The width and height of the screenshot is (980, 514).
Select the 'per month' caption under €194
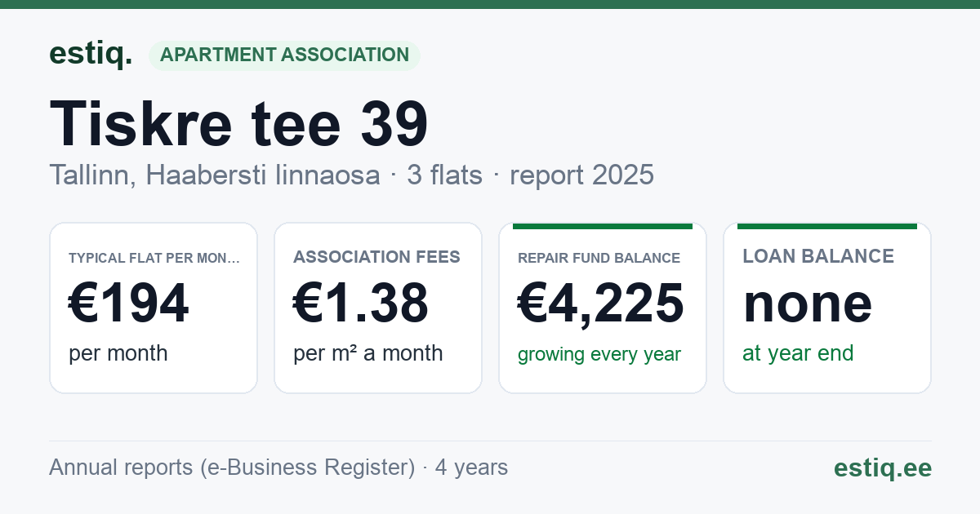(x=118, y=353)
